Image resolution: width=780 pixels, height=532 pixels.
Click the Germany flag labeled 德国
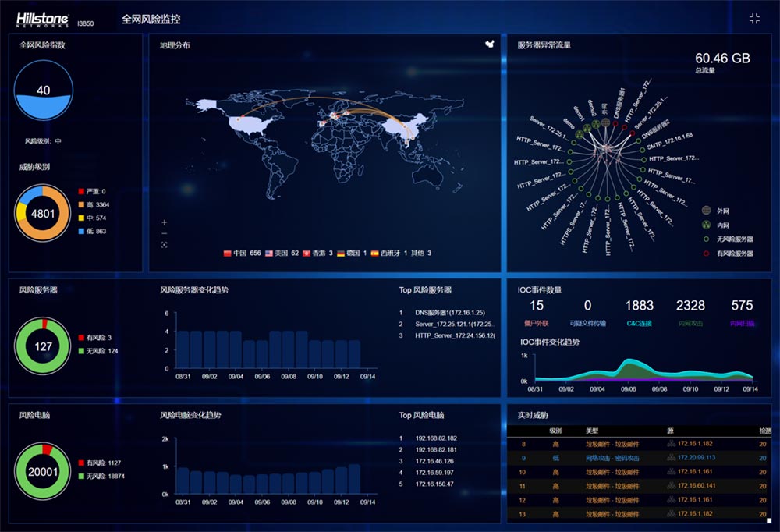[x=341, y=254]
